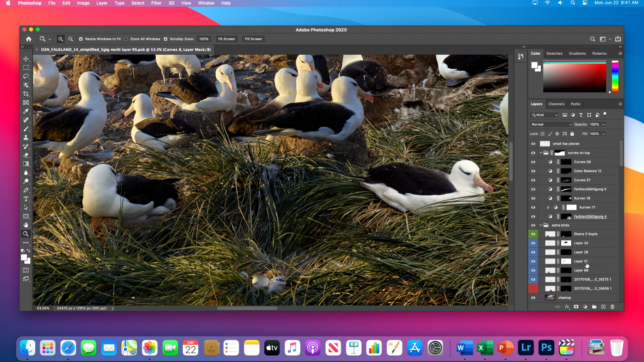Image resolution: width=644 pixels, height=362 pixels.
Task: Open the Filter menu
Action: (x=156, y=3)
